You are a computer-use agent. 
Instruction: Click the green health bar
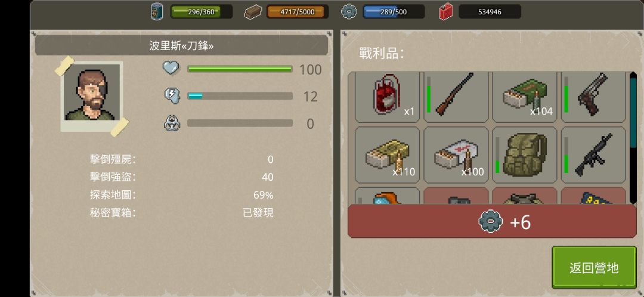pos(240,69)
